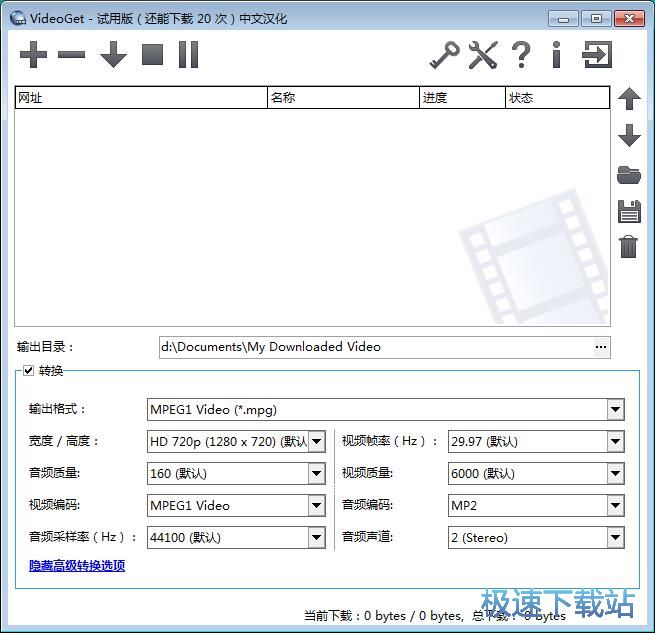Save list with the floppy disk icon
655x633 pixels.
tap(629, 211)
